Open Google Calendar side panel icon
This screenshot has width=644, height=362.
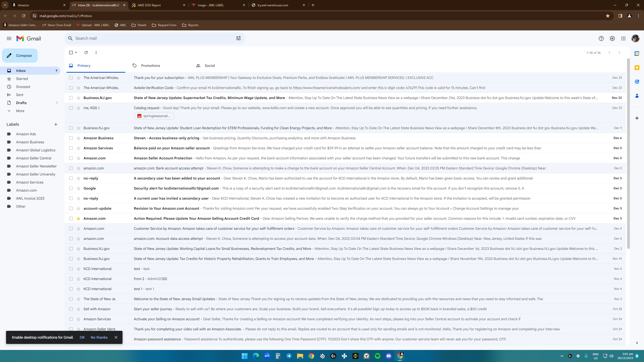[x=637, y=54]
